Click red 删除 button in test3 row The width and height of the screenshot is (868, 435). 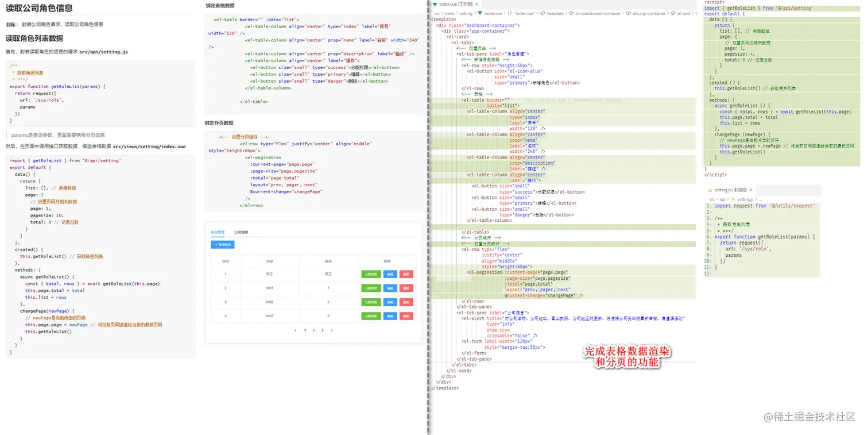[x=406, y=316]
